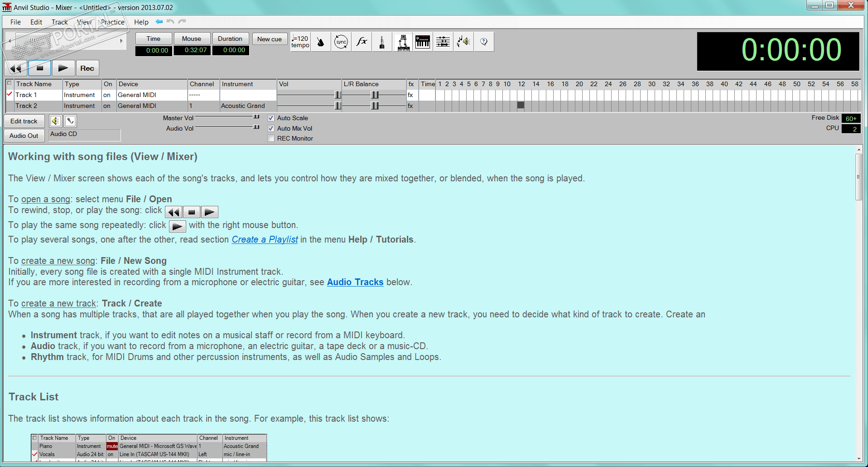Show the synthesizer keyboard icon
Image resolution: width=868 pixels, height=467 pixels.
pos(423,42)
